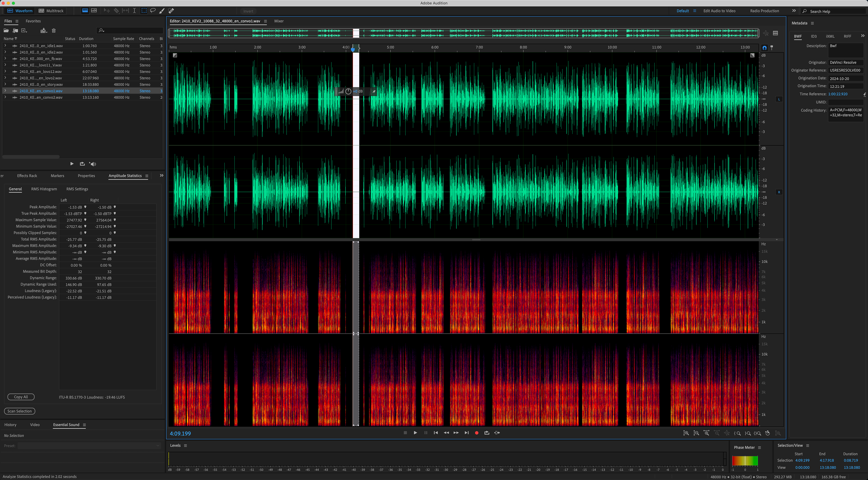Select the Lasso Selection tool
Image resolution: width=868 pixels, height=480 pixels.
pyautogui.click(x=153, y=11)
